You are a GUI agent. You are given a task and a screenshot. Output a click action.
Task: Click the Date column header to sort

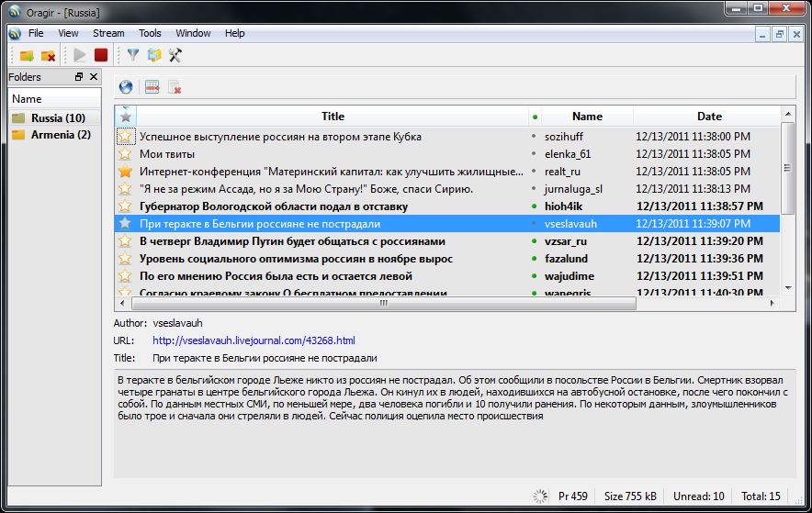(x=708, y=117)
